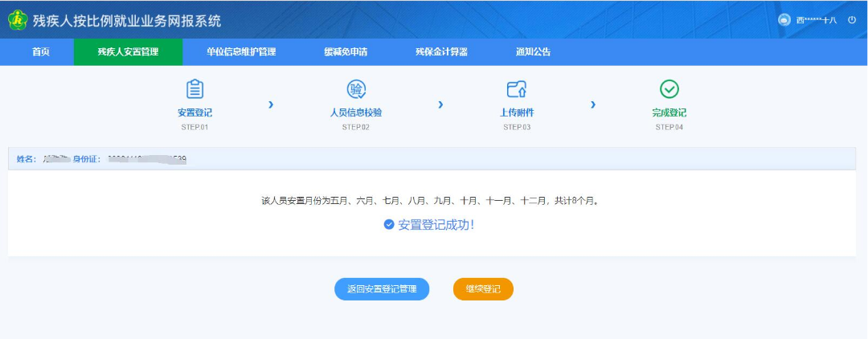
Task: Click the user avatar icon
Action: [x=784, y=20]
